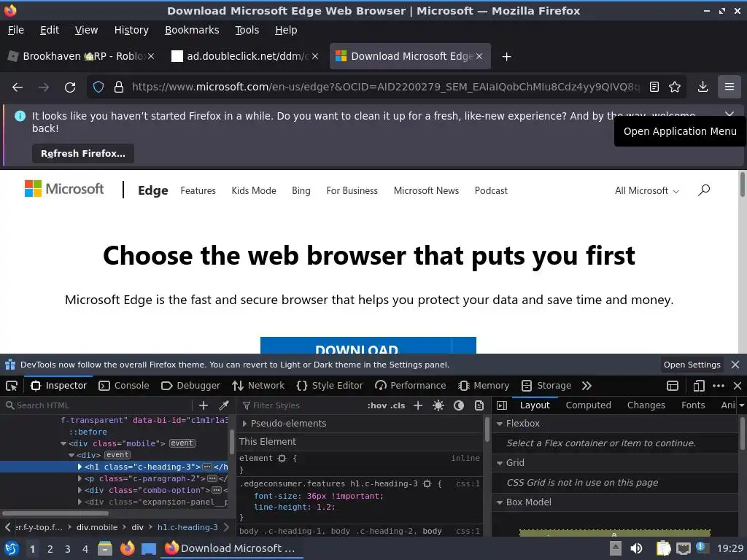The width and height of the screenshot is (747, 560).
Task: Show more DevTools tools chevron
Action: pyautogui.click(x=587, y=386)
